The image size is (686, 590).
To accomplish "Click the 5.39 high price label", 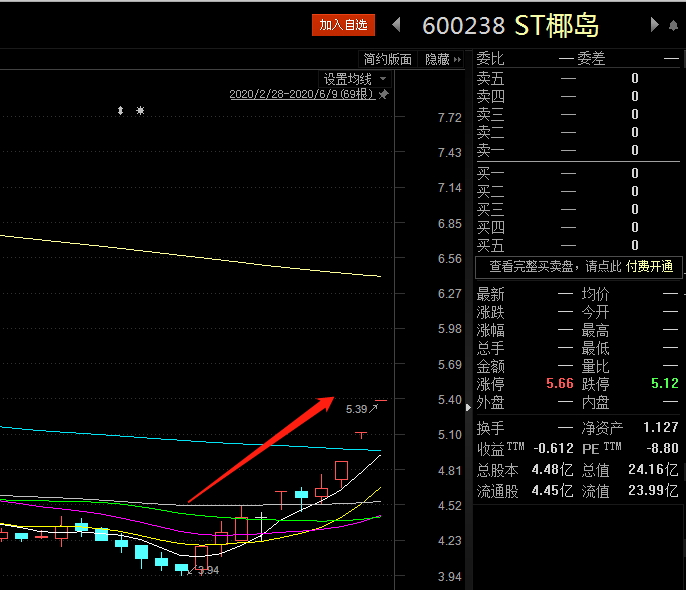I will coord(357,409).
